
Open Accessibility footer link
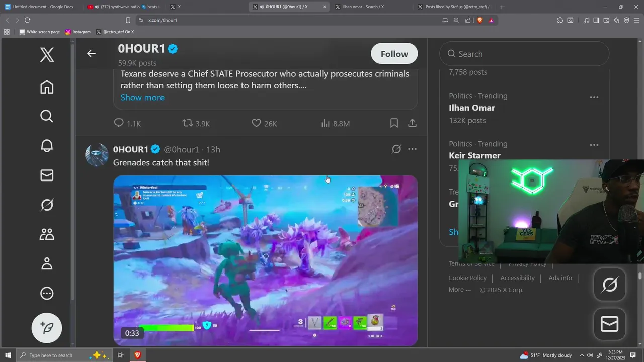[517, 278]
